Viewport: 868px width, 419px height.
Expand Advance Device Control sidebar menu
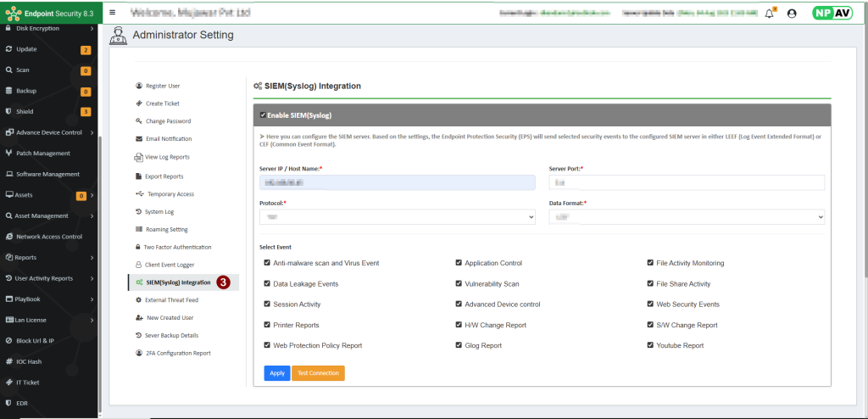click(x=92, y=132)
